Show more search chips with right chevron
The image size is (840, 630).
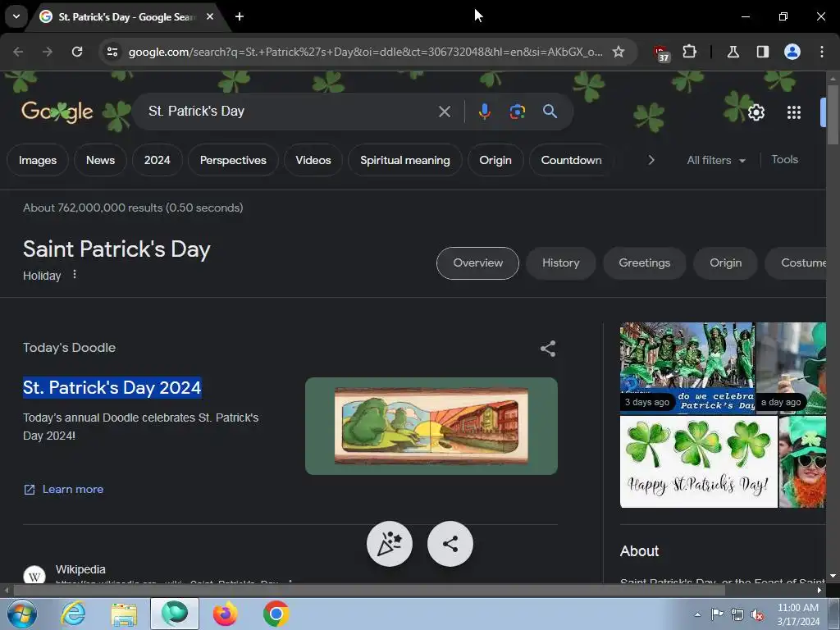click(x=651, y=160)
